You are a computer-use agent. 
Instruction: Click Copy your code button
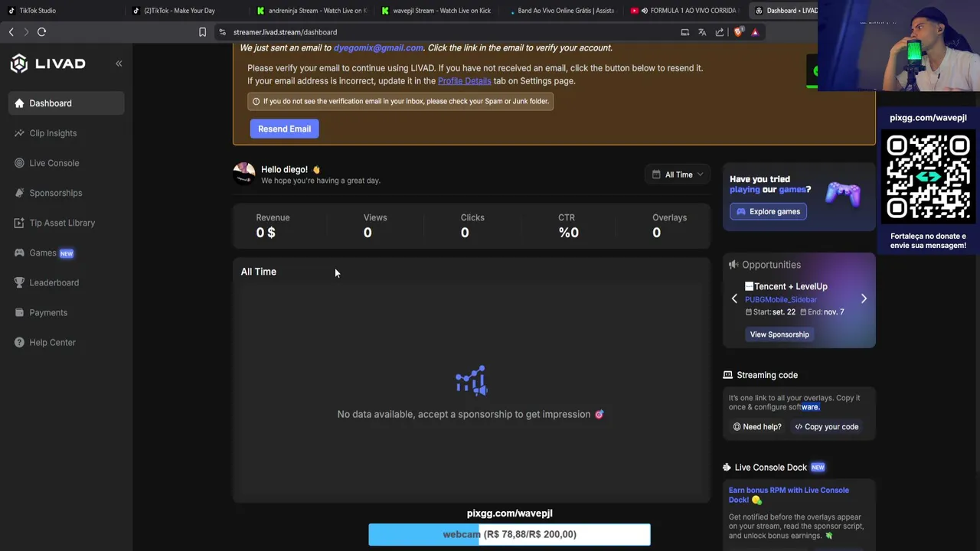coord(827,426)
